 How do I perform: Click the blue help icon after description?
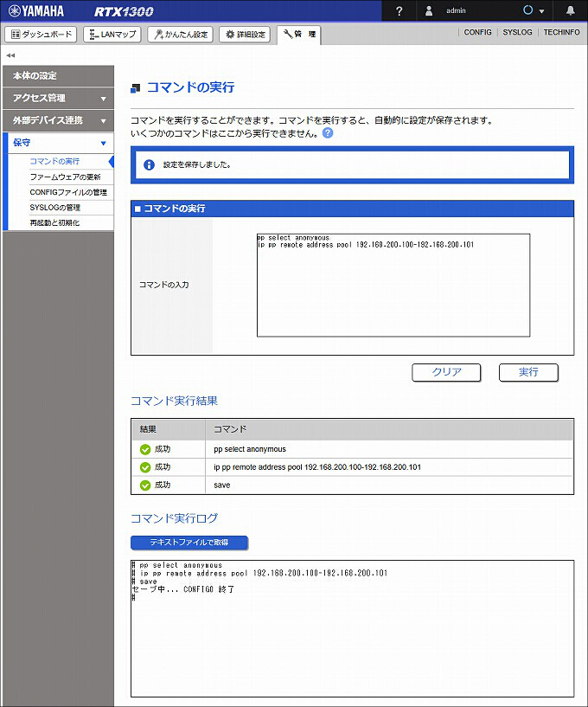point(328,133)
